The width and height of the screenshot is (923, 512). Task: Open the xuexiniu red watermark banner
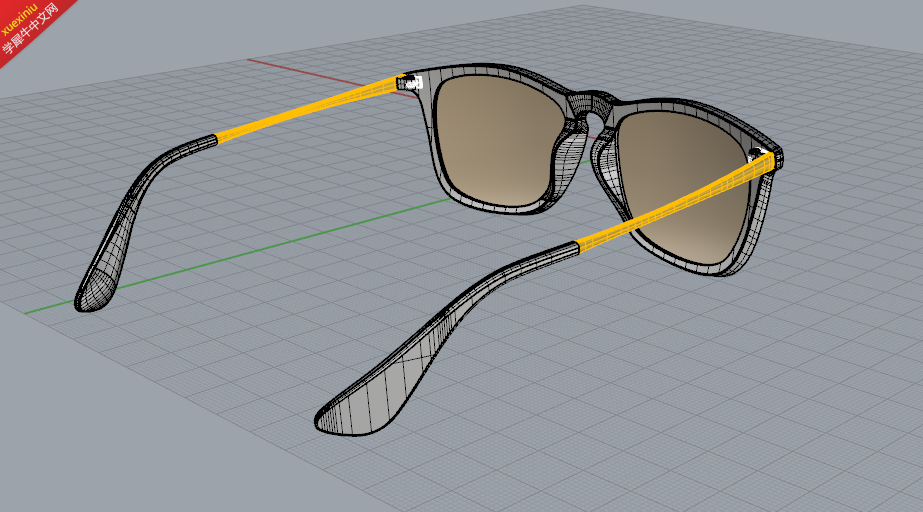pos(31,26)
